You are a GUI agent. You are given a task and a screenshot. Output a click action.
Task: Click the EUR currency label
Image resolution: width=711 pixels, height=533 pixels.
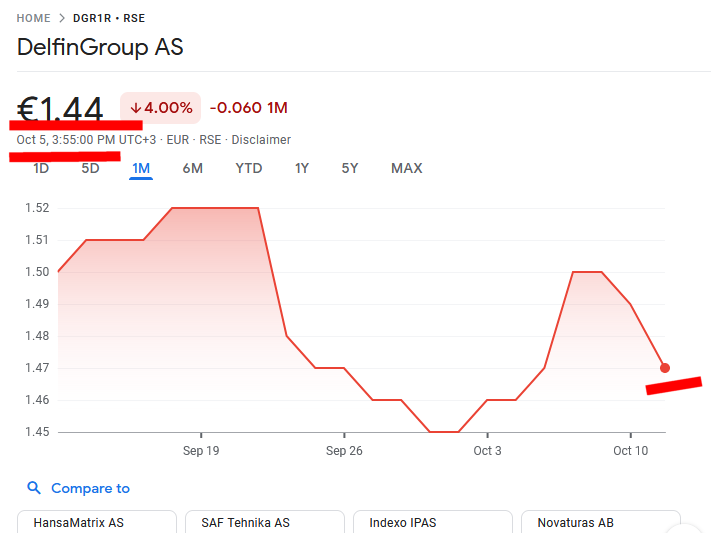[x=178, y=140]
